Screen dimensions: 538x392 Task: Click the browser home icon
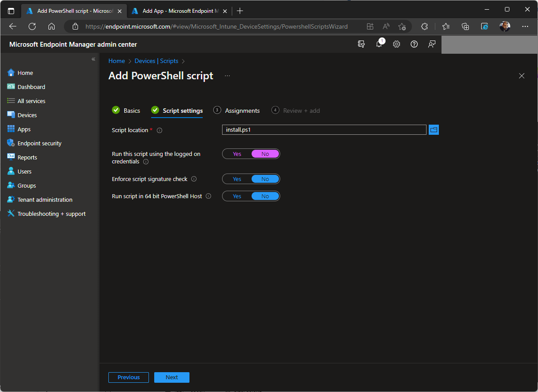point(52,26)
